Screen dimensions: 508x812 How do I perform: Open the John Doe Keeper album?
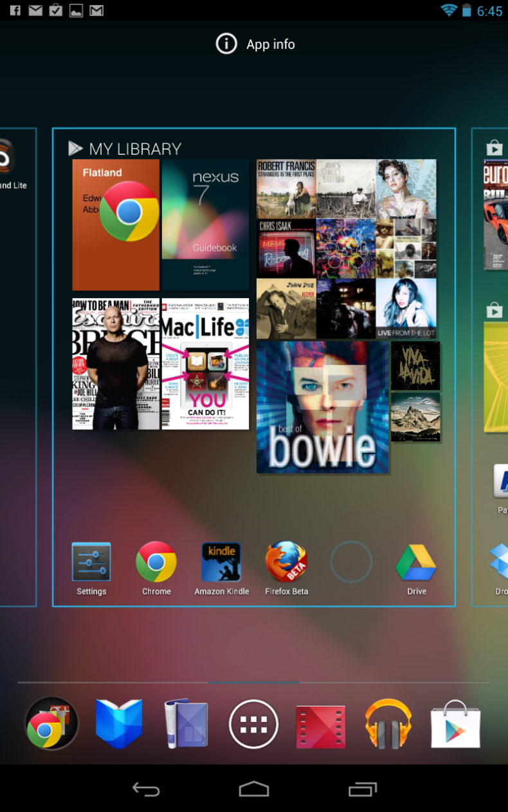pos(286,308)
